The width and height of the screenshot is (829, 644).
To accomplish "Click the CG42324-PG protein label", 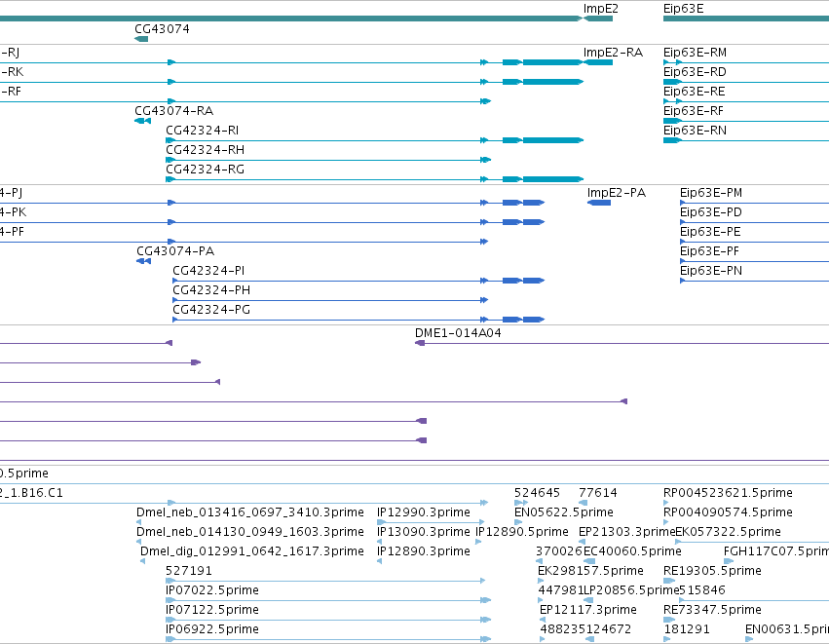I will [x=211, y=310].
